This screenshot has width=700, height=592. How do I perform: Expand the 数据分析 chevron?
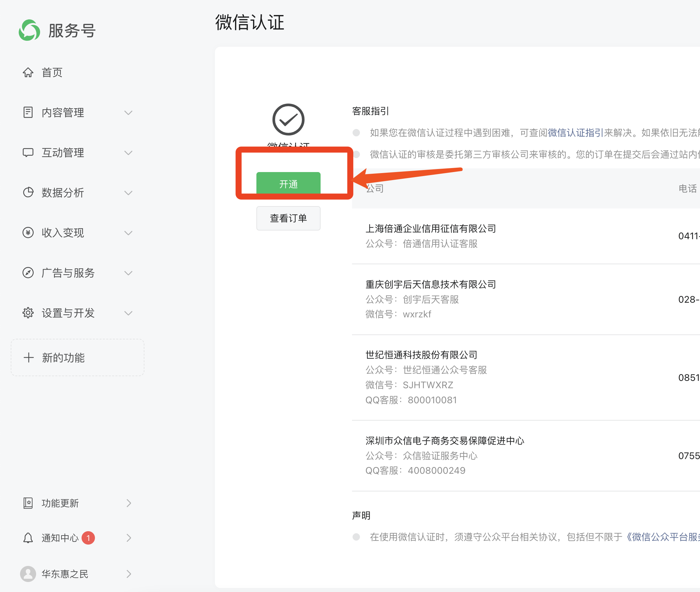pos(128,193)
